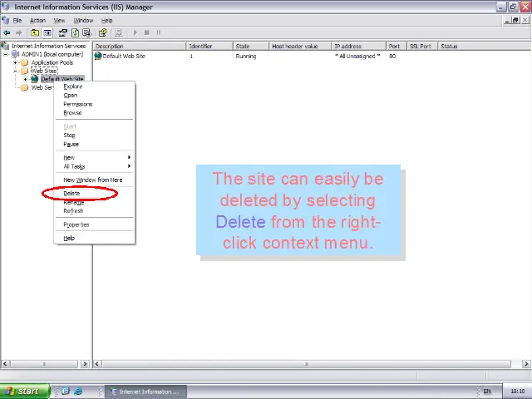This screenshot has height=399, width=532.
Task: Choose New Window from Here
Action: [x=94, y=180]
